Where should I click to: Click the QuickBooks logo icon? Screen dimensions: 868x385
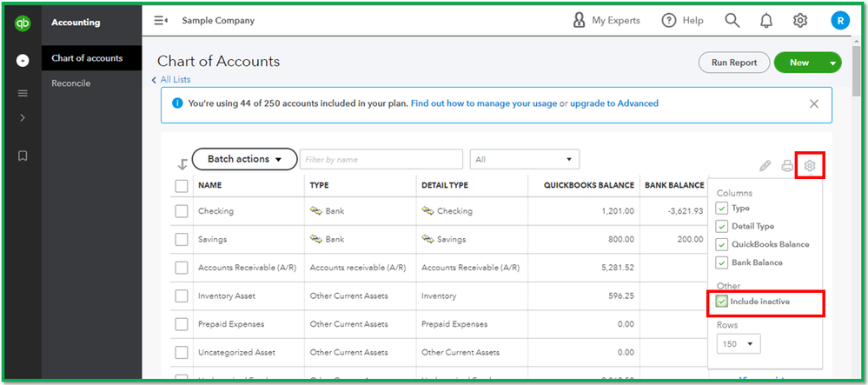23,23
